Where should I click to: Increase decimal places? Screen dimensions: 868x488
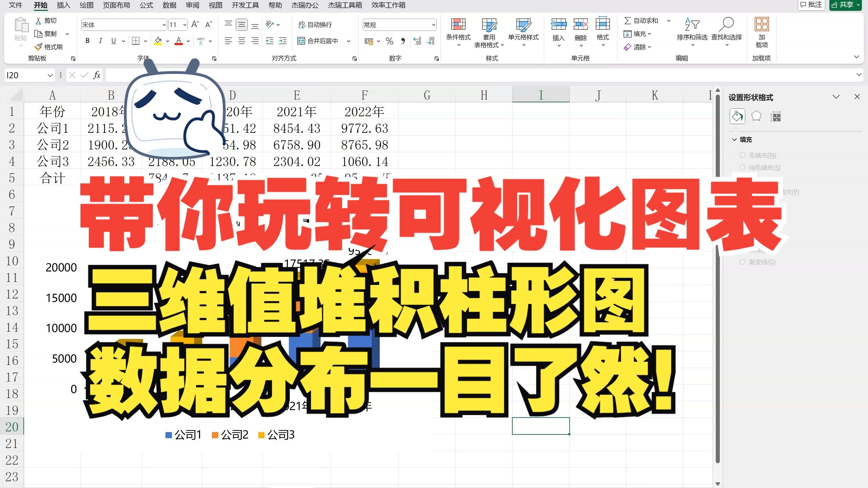417,41
